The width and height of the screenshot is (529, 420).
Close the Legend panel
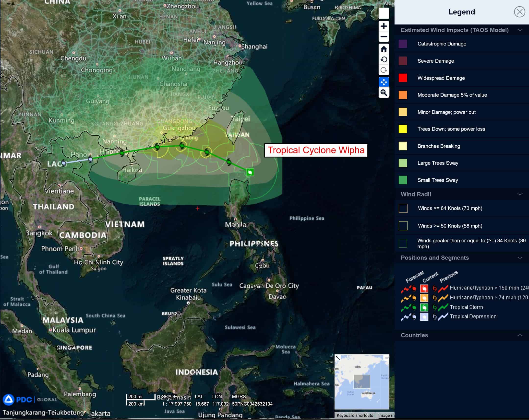point(519,12)
